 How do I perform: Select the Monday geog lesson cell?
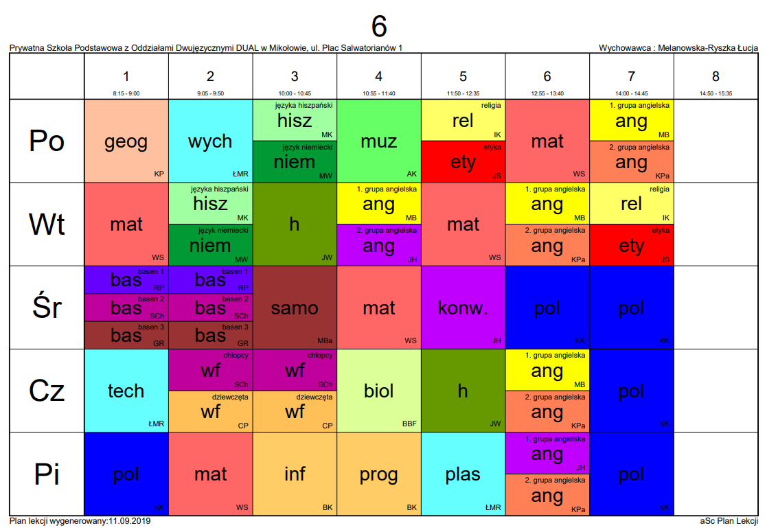click(126, 141)
